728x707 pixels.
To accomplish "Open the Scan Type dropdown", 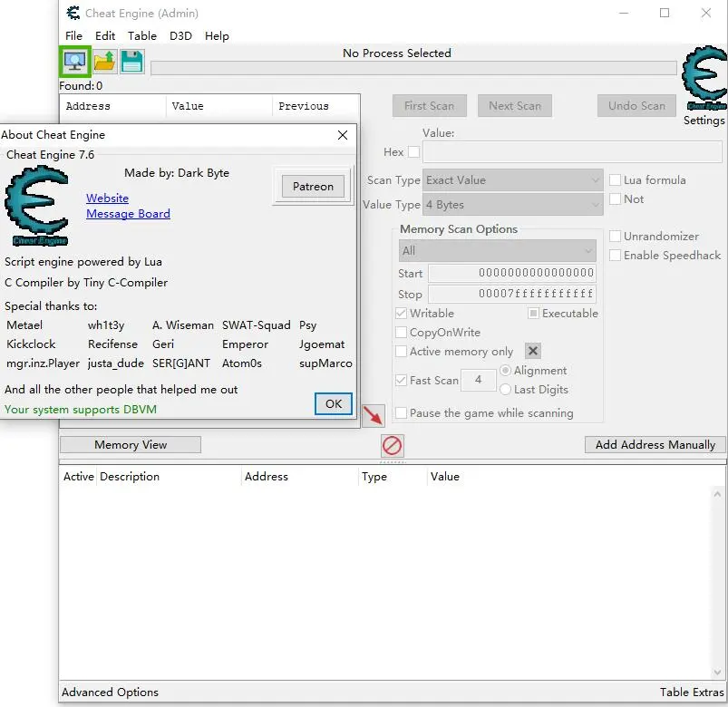I will (512, 180).
